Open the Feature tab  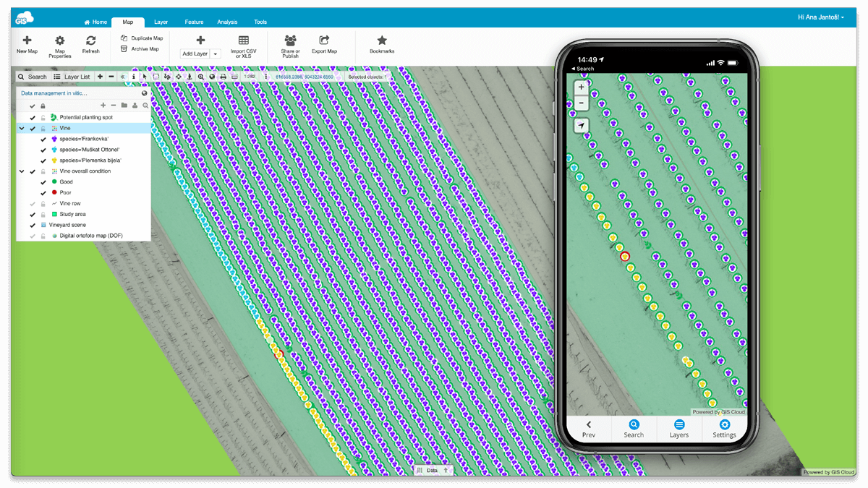point(194,22)
